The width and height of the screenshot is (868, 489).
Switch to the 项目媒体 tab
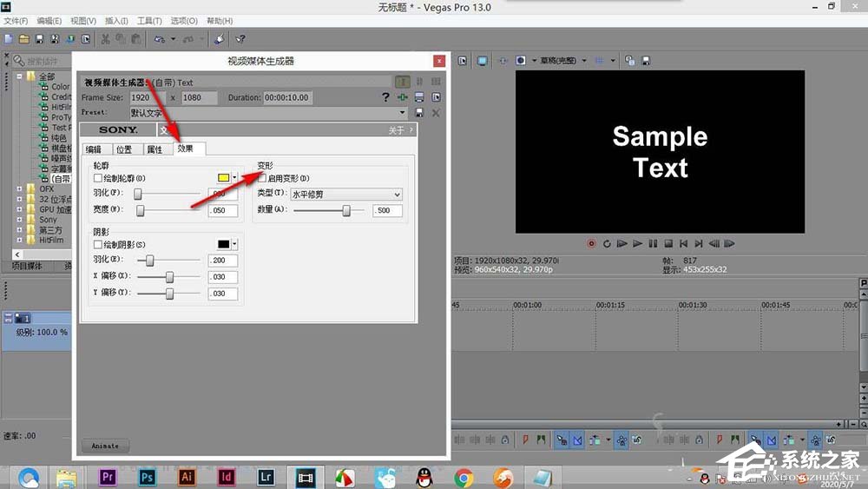[x=27, y=266]
